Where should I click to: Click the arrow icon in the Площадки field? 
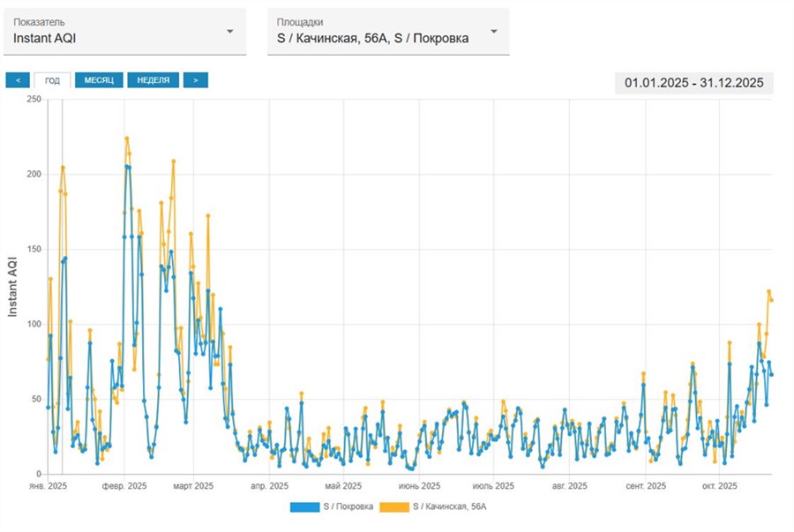click(x=494, y=31)
